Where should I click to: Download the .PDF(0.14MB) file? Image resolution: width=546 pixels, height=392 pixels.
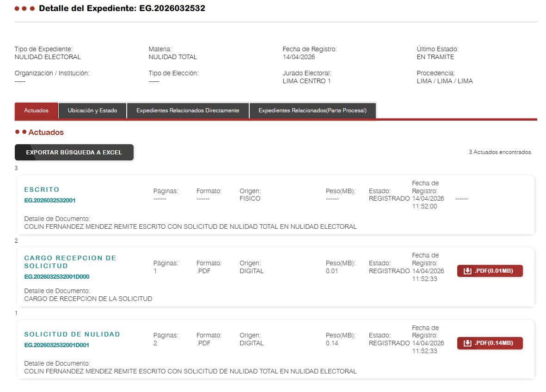(490, 343)
